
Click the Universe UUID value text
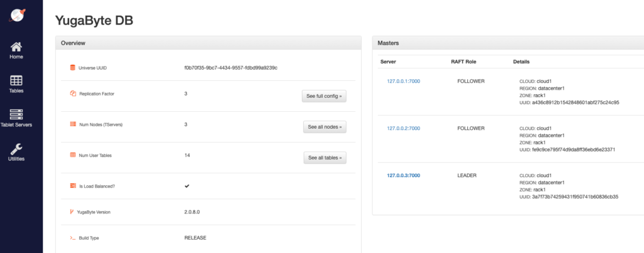(x=231, y=67)
